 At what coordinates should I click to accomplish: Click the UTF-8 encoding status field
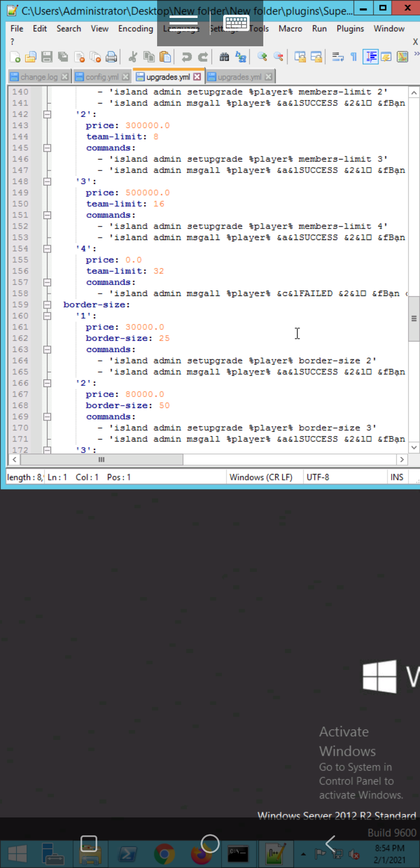pos(318,477)
